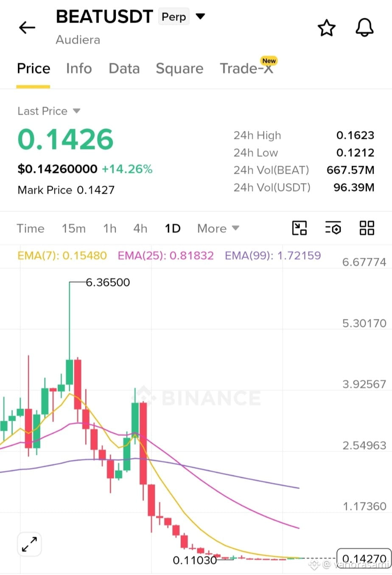
Task: Add BEATUSDT to favorites with star icon
Action: 327,28
